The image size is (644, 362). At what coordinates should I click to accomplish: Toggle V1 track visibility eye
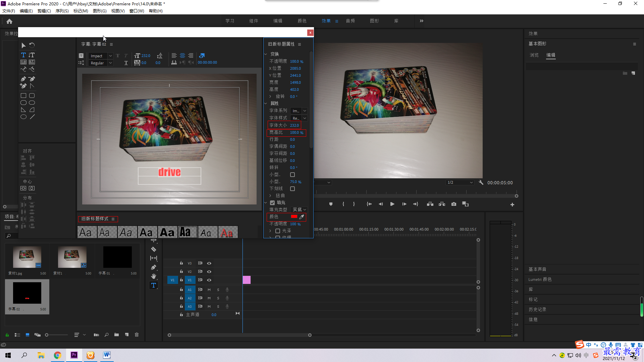pyautogui.click(x=209, y=280)
